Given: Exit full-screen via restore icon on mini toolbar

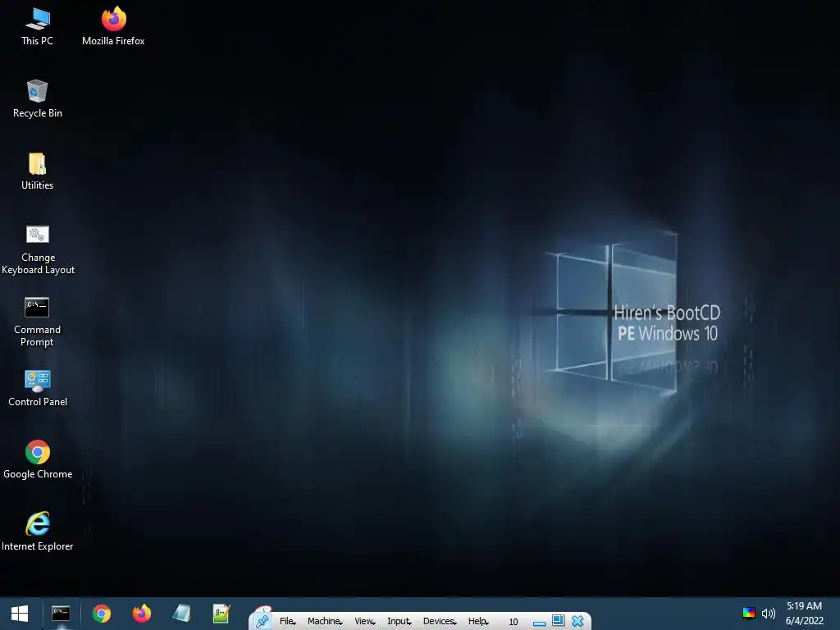Looking at the screenshot, I should 558,621.
